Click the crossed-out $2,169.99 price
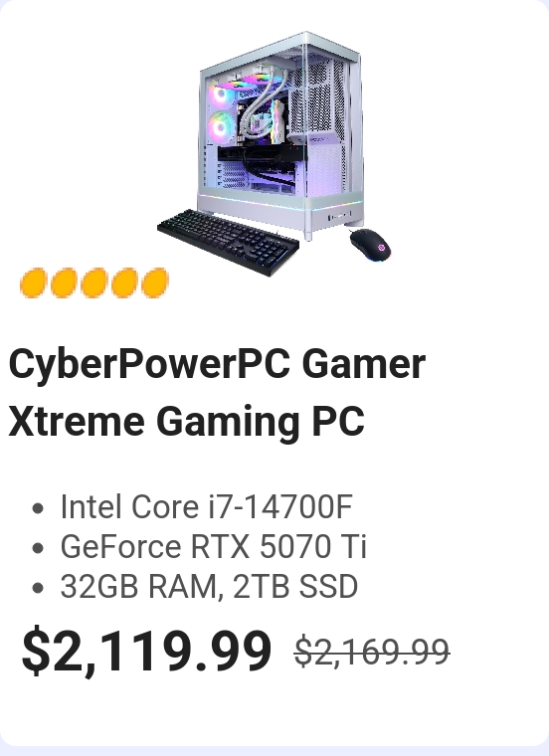 point(372,652)
